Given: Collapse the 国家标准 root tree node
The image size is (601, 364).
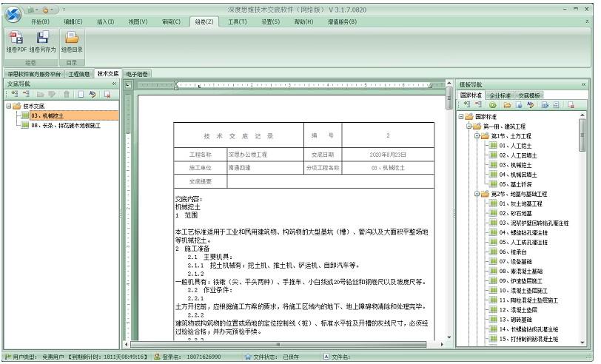Looking at the screenshot, I should [461, 116].
